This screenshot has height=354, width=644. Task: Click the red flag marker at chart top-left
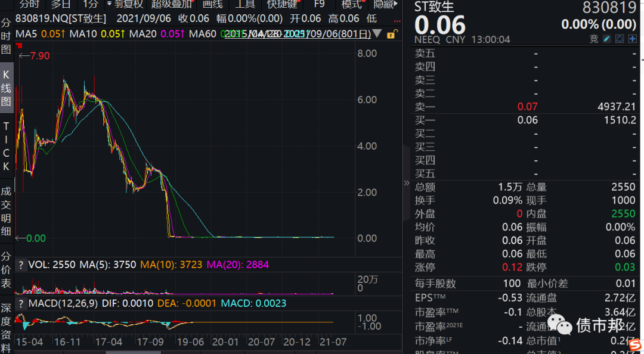coord(20,45)
